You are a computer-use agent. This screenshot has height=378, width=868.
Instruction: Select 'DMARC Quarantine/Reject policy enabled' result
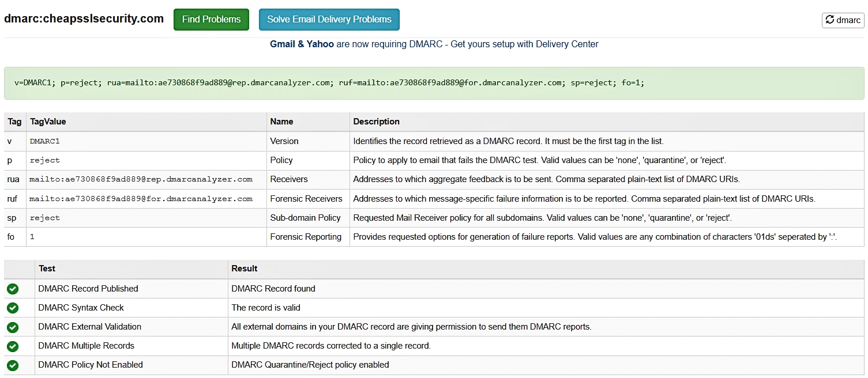tap(310, 365)
